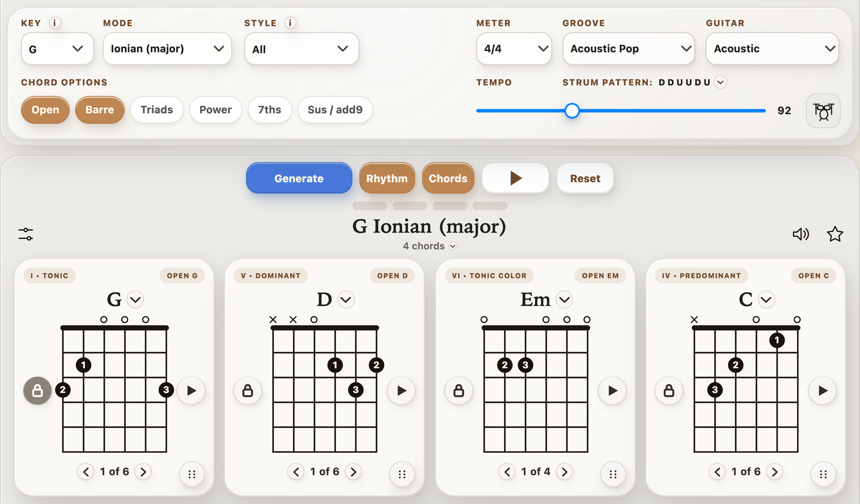The height and width of the screenshot is (504, 860).
Task: Click the blue Generate button
Action: coord(299,178)
